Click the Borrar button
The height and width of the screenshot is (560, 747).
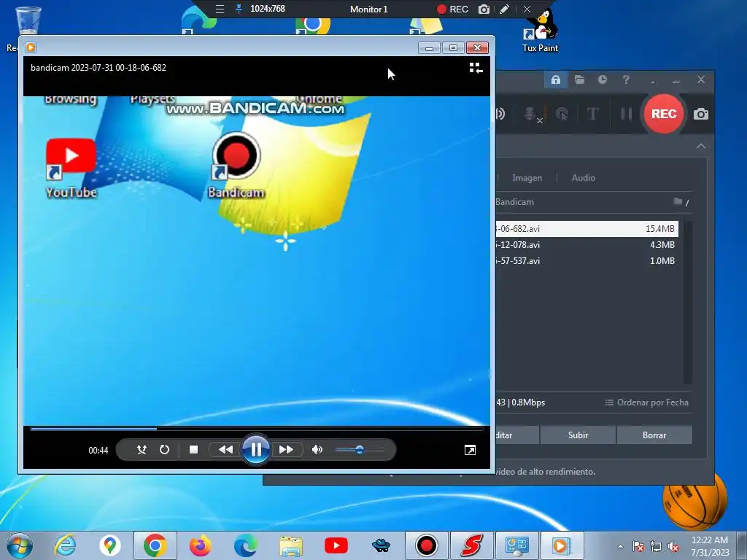(x=654, y=435)
